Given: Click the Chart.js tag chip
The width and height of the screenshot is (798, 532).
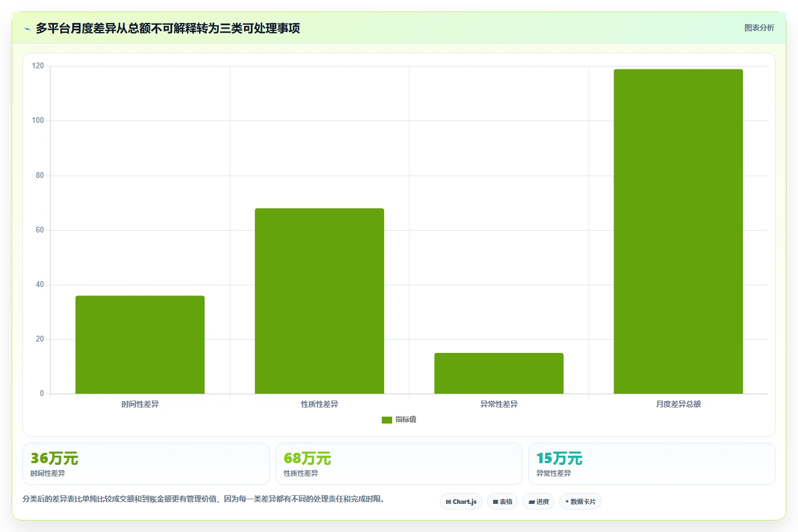Looking at the screenshot, I should pyautogui.click(x=461, y=502).
